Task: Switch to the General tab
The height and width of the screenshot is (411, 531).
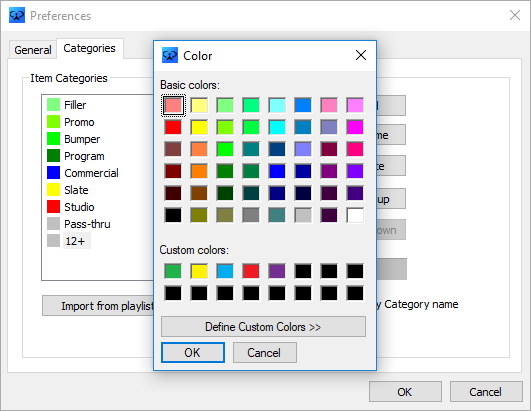Action: coord(33,50)
